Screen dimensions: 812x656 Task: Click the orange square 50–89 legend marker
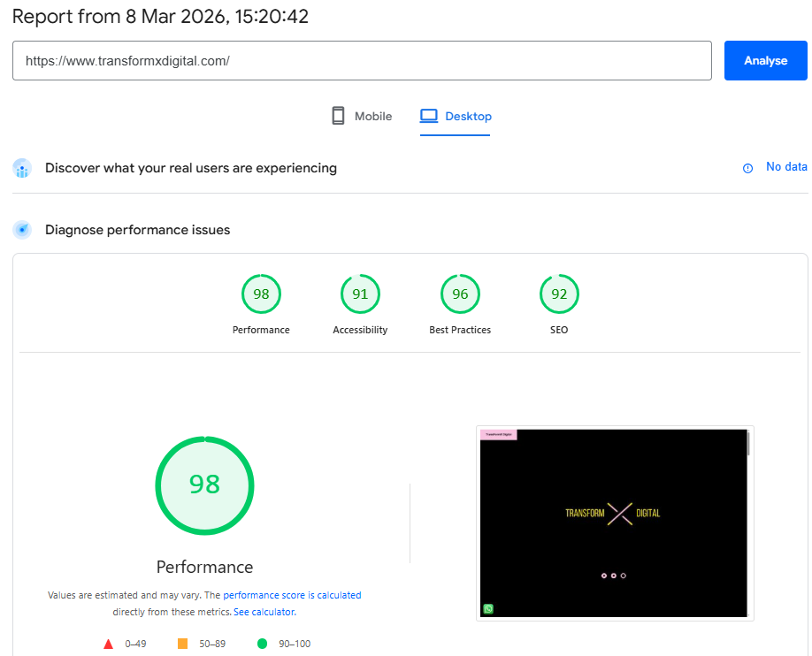pos(184,644)
